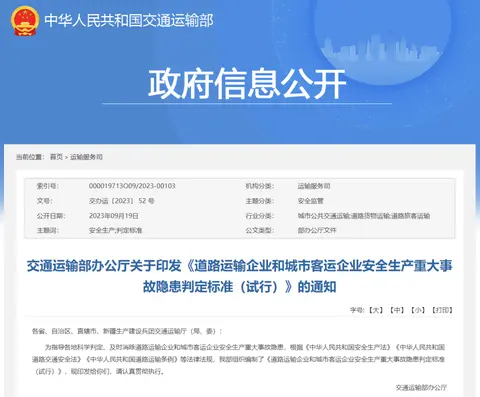This screenshot has width=480, height=397.
Task: Click the 政府信息公开 banner heading
Action: coord(247,83)
